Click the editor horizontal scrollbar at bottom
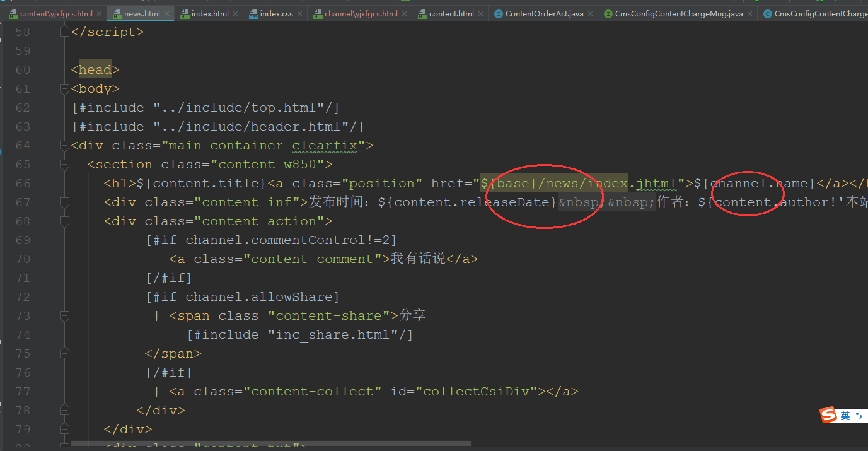 271,445
